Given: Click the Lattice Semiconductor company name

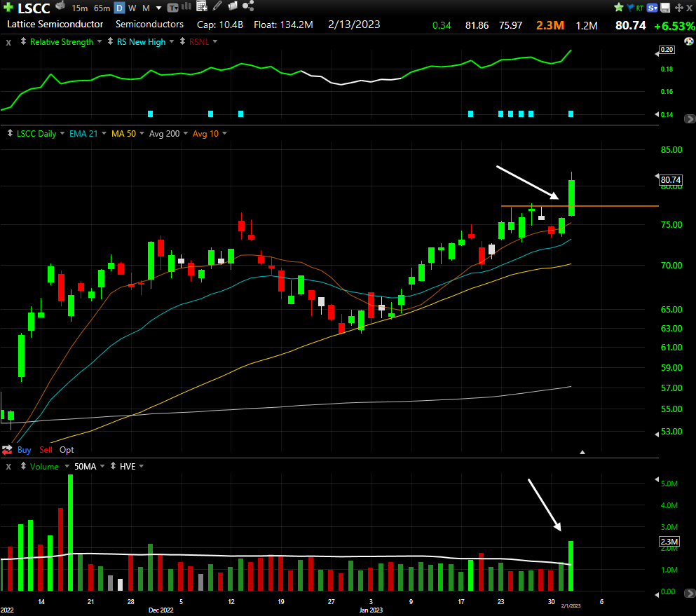Looking at the screenshot, I should click(55, 25).
